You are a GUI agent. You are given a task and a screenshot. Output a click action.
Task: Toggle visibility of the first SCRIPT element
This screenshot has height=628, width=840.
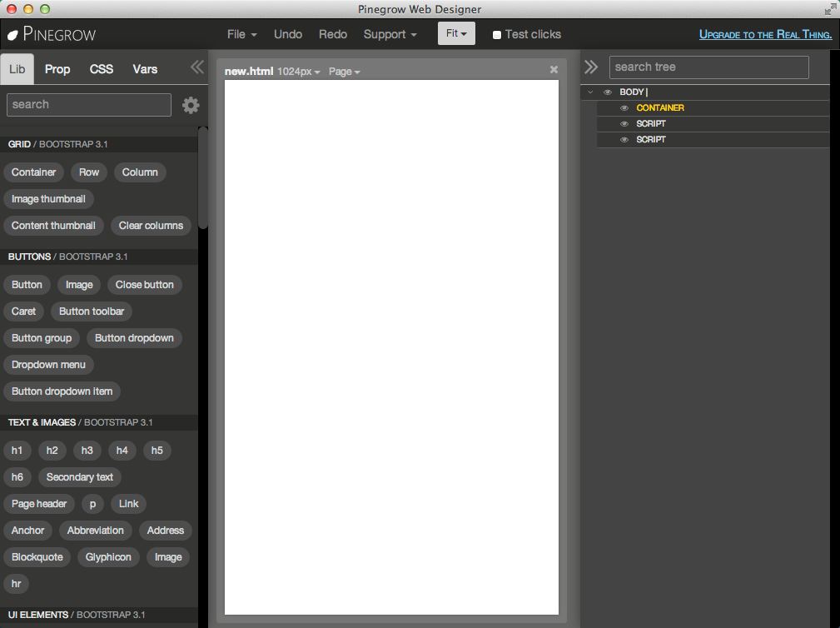click(x=624, y=124)
